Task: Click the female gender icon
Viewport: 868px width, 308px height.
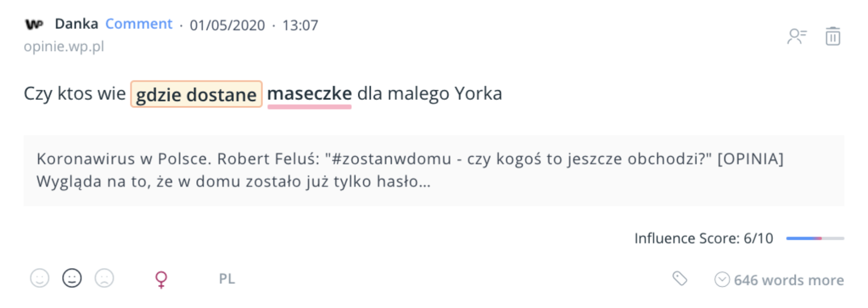Action: pyautogui.click(x=161, y=279)
